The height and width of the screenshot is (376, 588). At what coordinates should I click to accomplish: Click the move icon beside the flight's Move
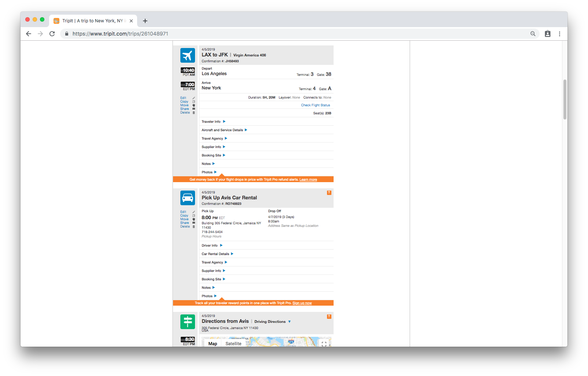tap(194, 105)
